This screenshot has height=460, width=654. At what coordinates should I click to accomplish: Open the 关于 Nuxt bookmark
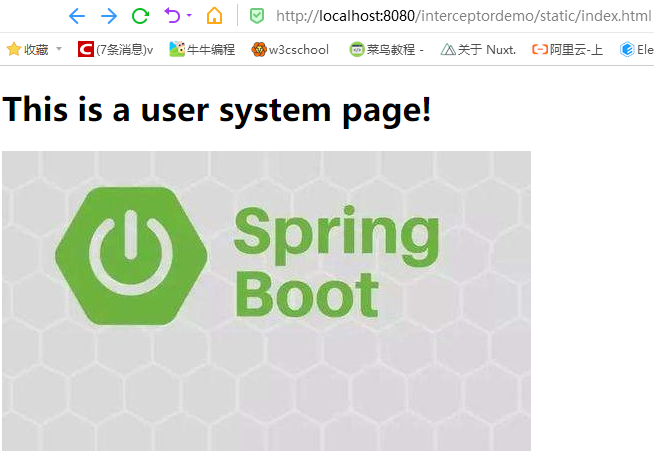pyautogui.click(x=478, y=49)
